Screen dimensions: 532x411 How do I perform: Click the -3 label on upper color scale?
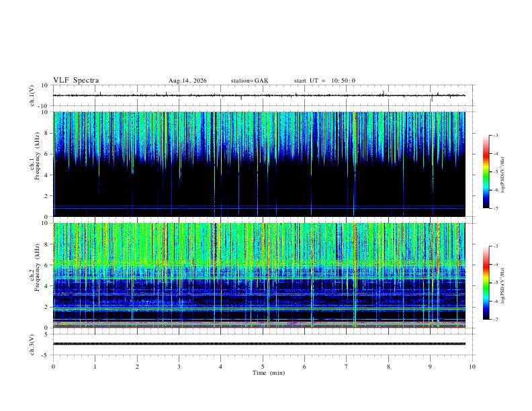point(495,135)
